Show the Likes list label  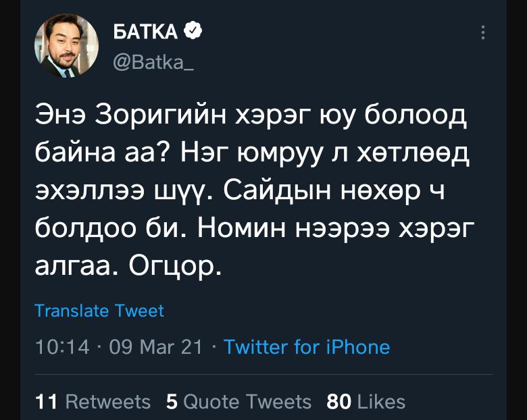(x=381, y=402)
